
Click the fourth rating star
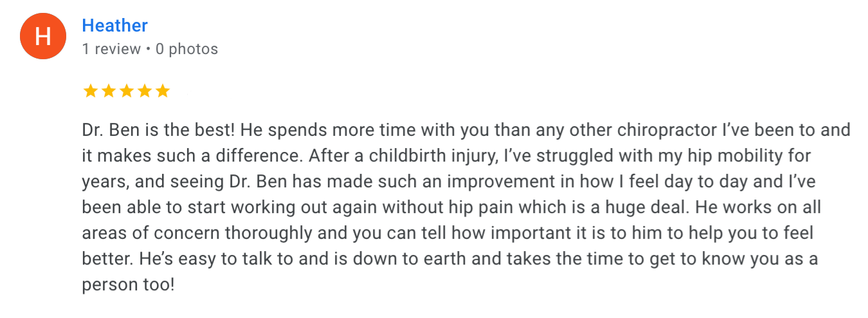pyautogui.click(x=145, y=91)
